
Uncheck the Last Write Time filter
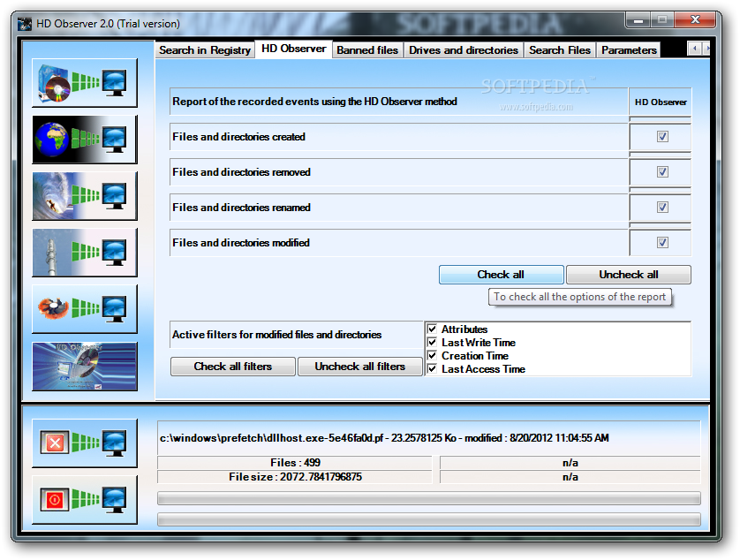(x=432, y=342)
